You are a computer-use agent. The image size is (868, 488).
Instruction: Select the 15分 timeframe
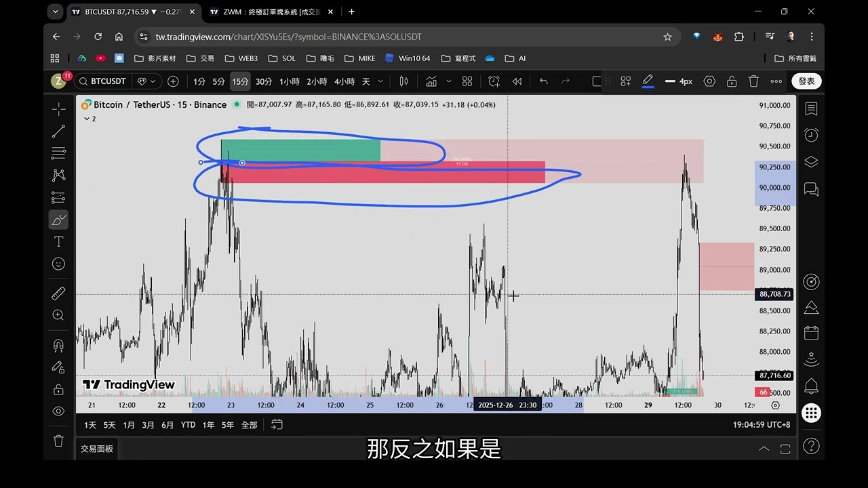point(240,81)
